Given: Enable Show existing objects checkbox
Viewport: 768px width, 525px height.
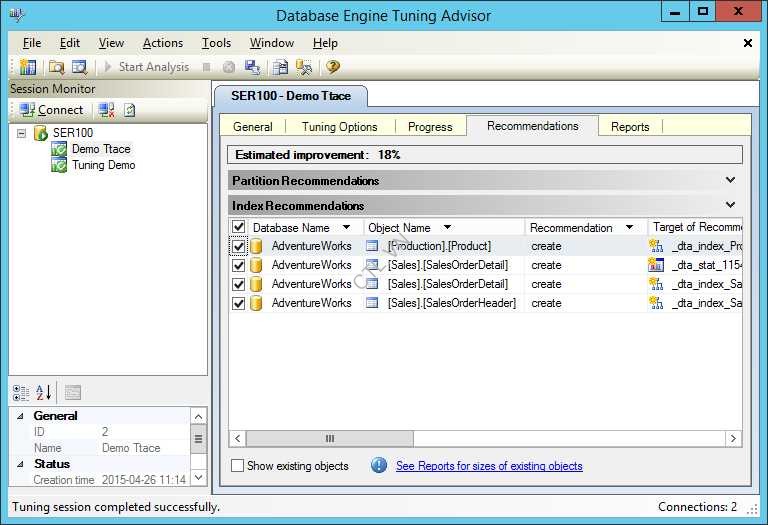Looking at the screenshot, I should tap(238, 466).
